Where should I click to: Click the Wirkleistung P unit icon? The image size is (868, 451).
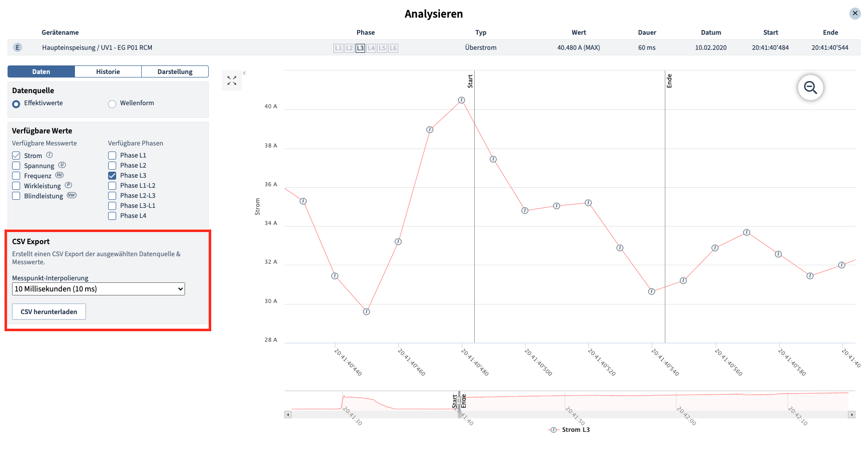[x=68, y=185]
